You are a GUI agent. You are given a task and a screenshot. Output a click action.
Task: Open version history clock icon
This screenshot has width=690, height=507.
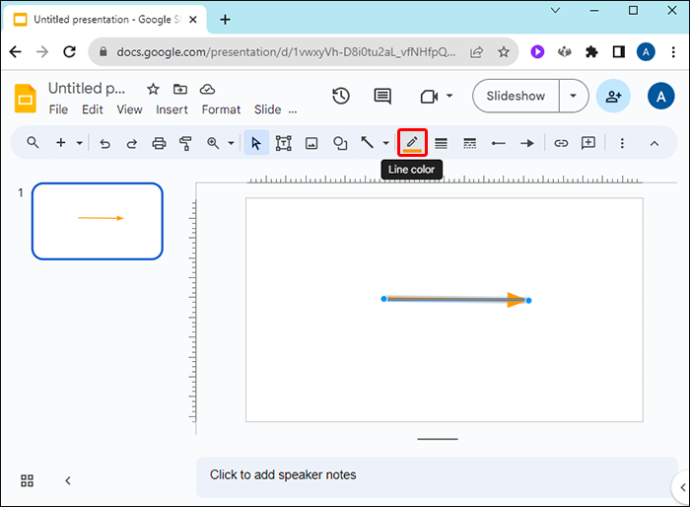pos(341,96)
